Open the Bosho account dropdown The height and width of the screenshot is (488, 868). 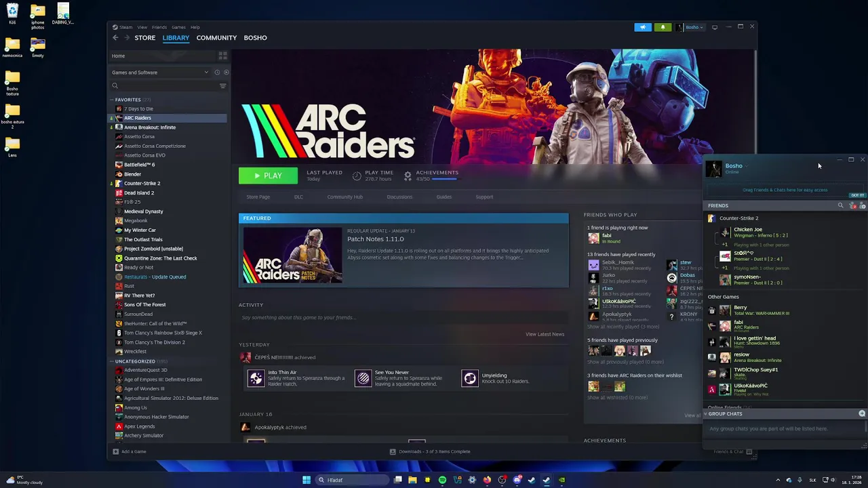[x=690, y=27]
